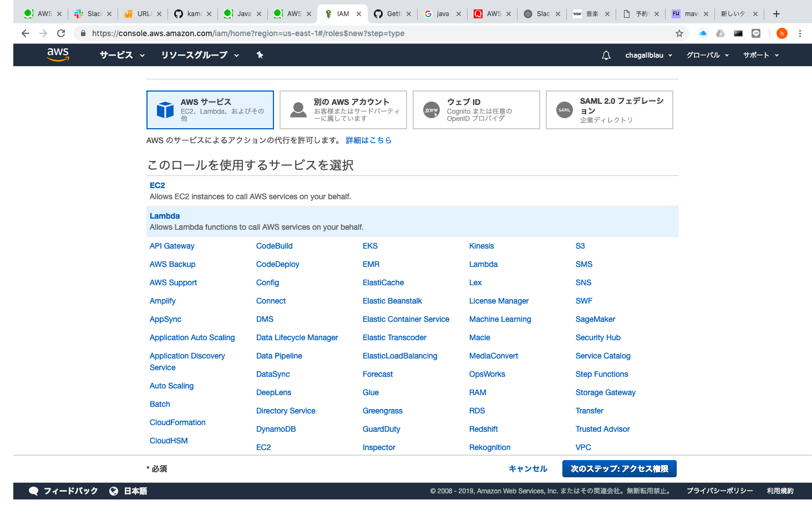Screen dimensions: 812x515
Task: Select the Redshift service link
Action: click(x=483, y=429)
